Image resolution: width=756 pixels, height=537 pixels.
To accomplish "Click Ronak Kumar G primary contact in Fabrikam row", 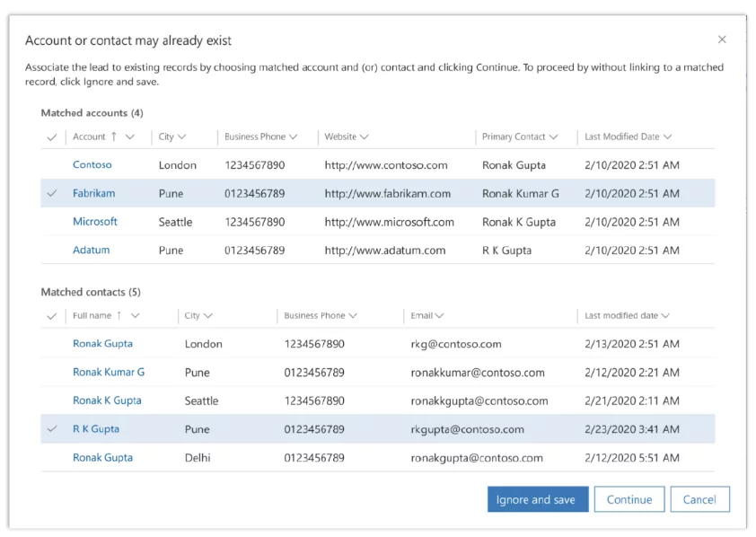I will [x=521, y=194].
